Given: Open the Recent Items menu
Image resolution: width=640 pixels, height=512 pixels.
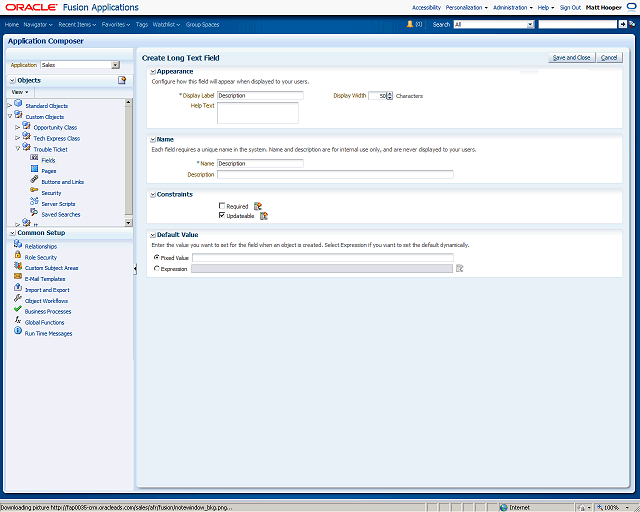Looking at the screenshot, I should pos(77,24).
